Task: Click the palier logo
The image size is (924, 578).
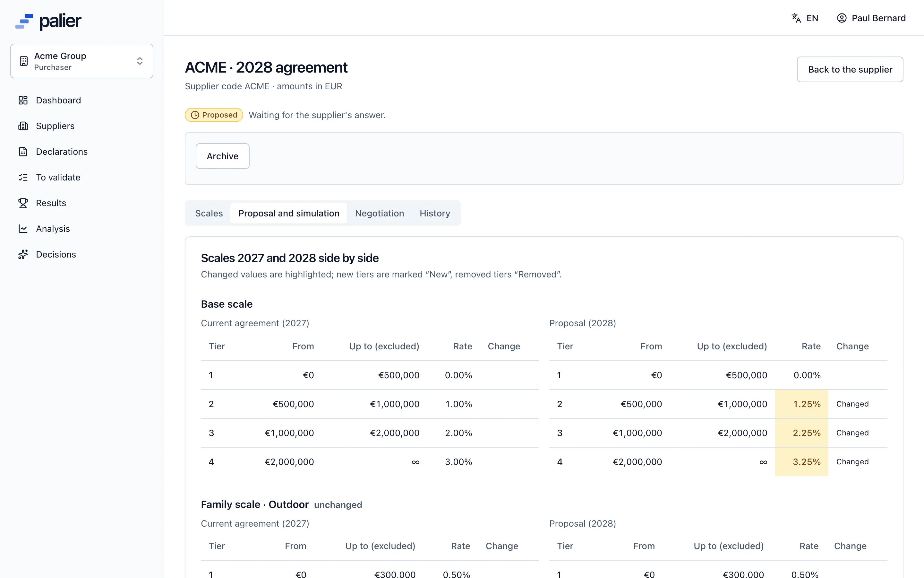Action: 48,22
